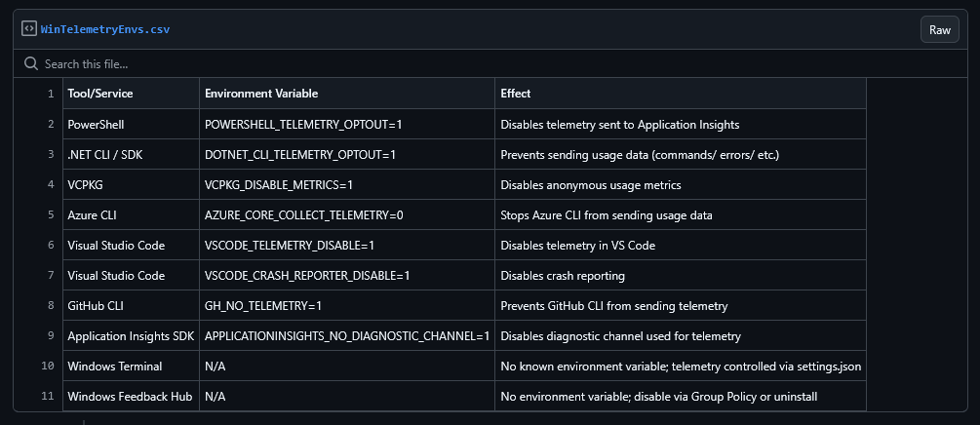Click the PowerShell cell
Image resolution: width=980 pixels, height=425 pixels.
pyautogui.click(x=96, y=125)
